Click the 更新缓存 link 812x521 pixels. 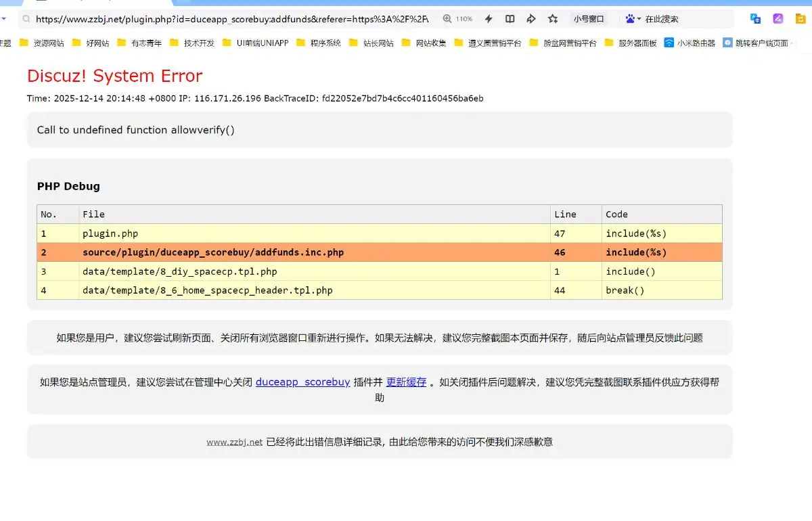pyautogui.click(x=406, y=382)
